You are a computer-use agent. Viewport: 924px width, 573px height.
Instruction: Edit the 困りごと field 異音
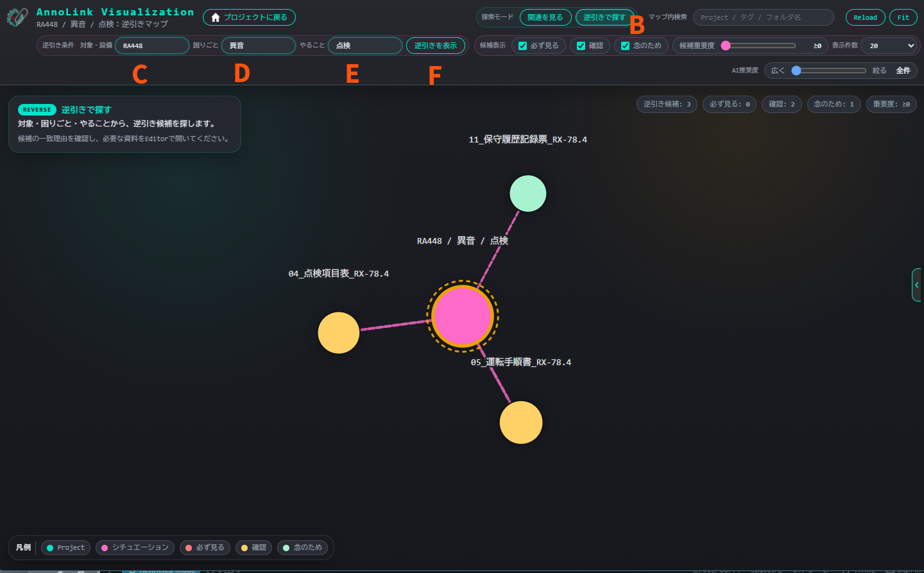pos(259,46)
